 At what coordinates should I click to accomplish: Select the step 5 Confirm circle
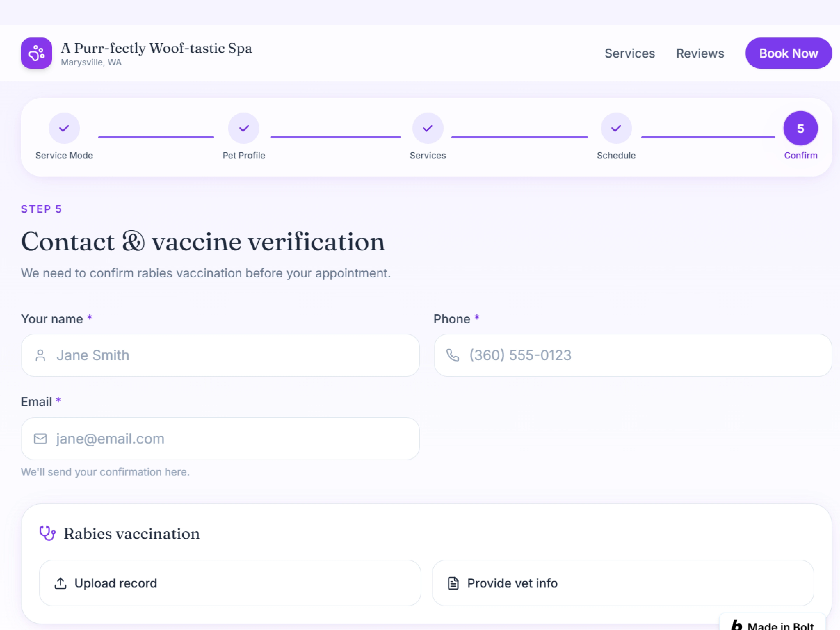[800, 128]
